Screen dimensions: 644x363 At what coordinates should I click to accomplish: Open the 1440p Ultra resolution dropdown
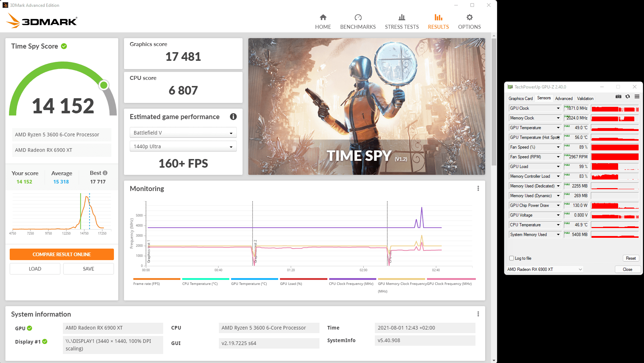point(183,146)
